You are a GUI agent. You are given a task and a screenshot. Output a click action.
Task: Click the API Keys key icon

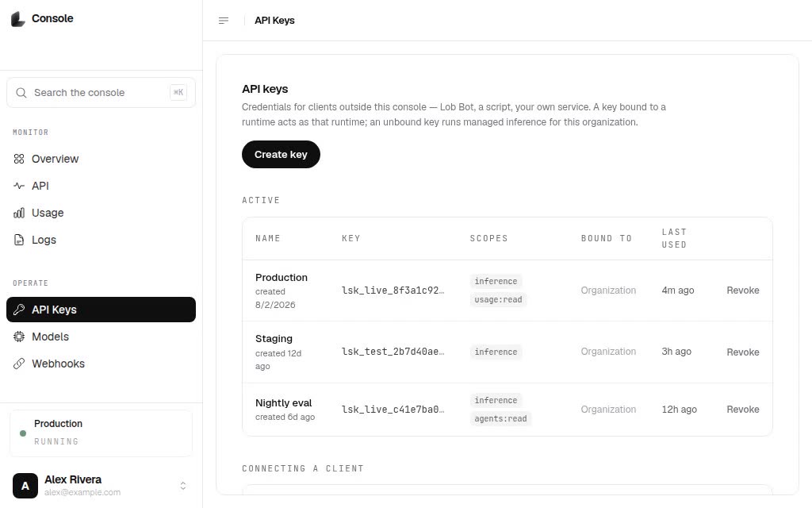click(x=19, y=310)
